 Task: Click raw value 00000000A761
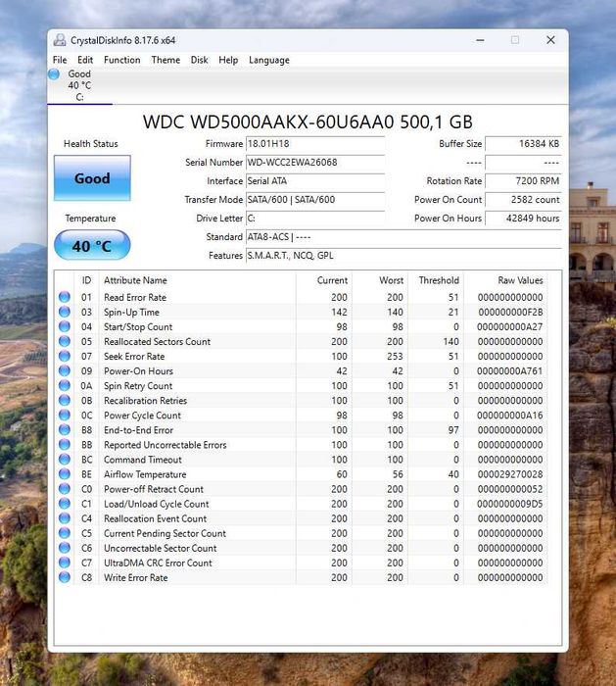tap(510, 371)
